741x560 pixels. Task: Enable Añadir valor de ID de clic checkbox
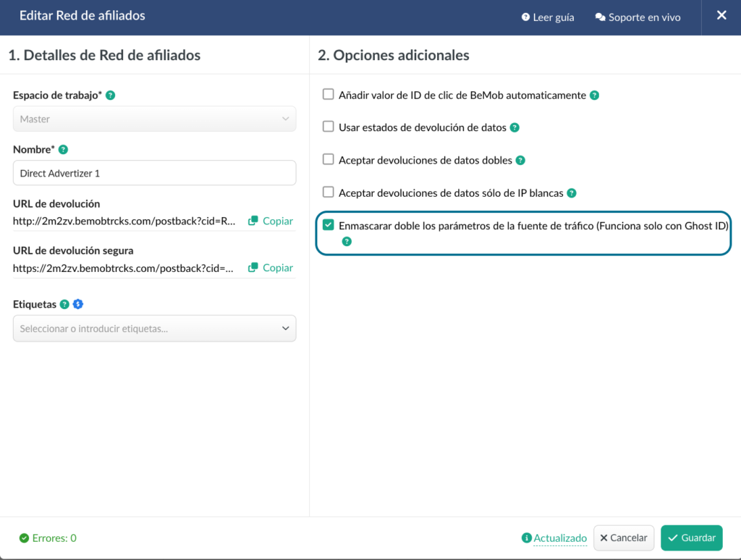pos(329,94)
